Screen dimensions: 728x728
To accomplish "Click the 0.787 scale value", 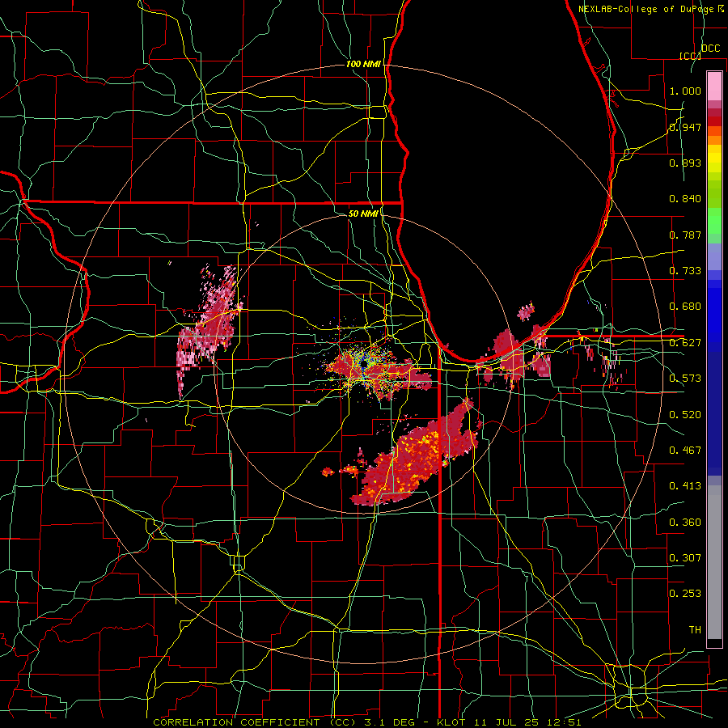I will (x=685, y=235).
